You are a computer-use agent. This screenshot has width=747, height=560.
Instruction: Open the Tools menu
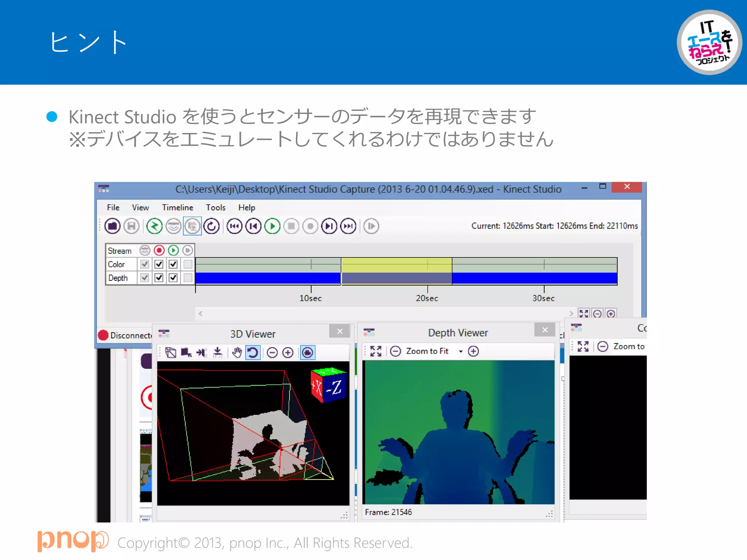(x=216, y=207)
